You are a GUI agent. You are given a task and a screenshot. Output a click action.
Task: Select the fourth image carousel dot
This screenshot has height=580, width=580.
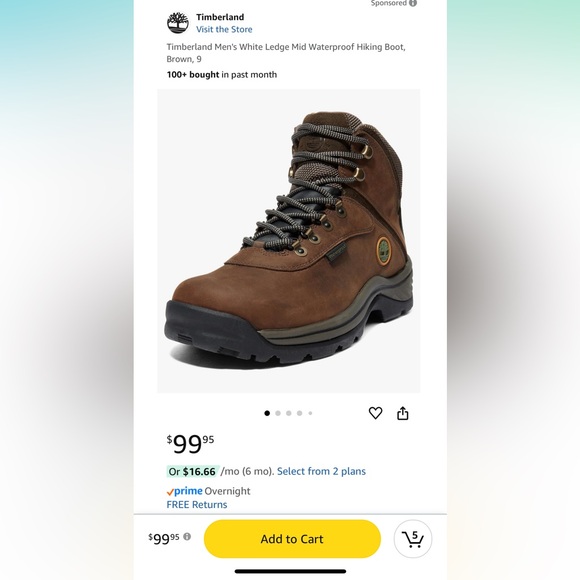(300, 413)
